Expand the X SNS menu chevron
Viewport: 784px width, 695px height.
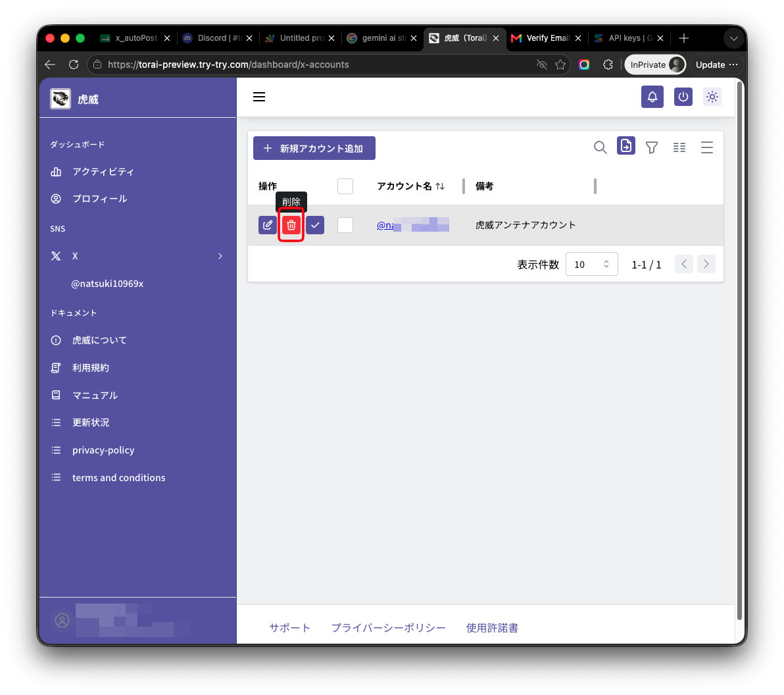[220, 256]
